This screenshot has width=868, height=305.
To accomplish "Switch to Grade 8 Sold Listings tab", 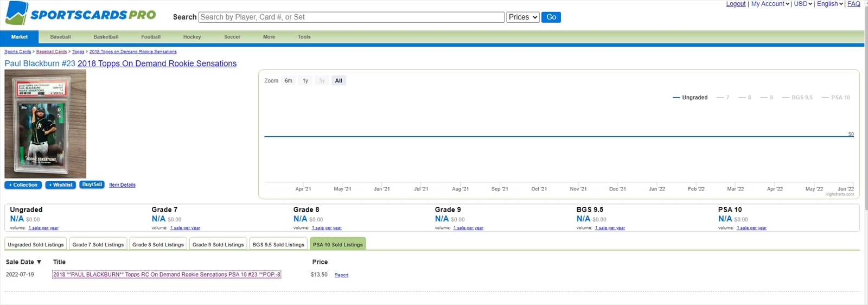I will [158, 244].
